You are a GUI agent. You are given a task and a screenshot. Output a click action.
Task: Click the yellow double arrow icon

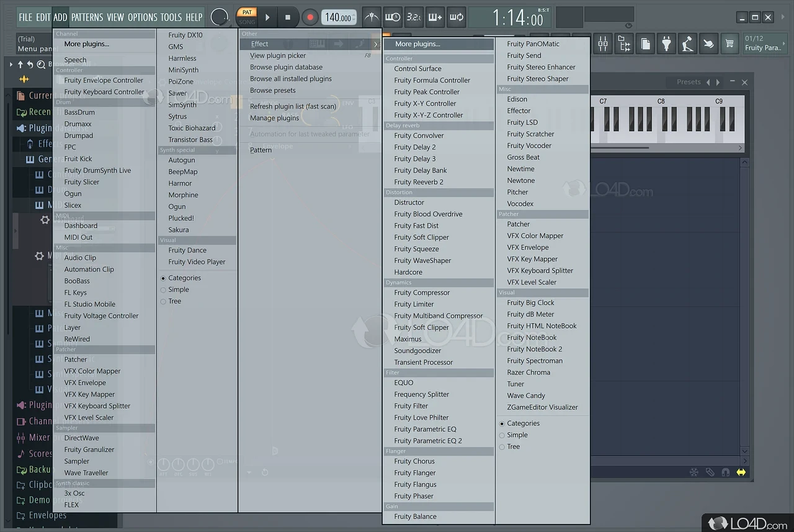tap(741, 472)
